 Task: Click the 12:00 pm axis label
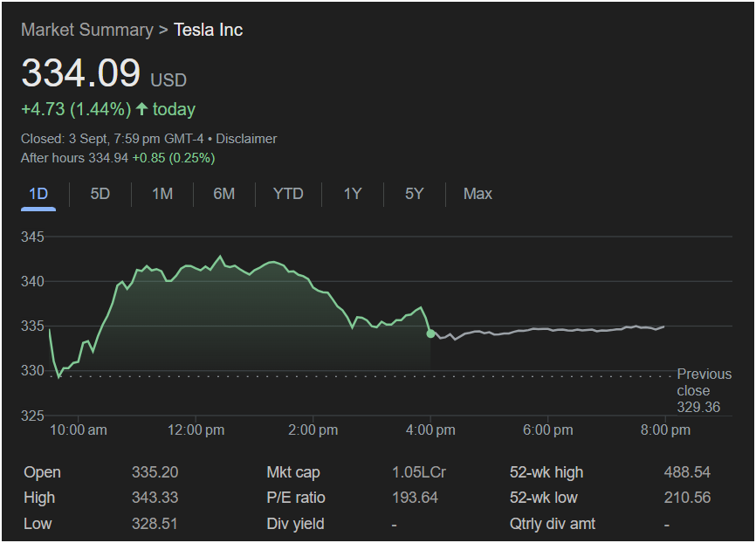click(196, 430)
